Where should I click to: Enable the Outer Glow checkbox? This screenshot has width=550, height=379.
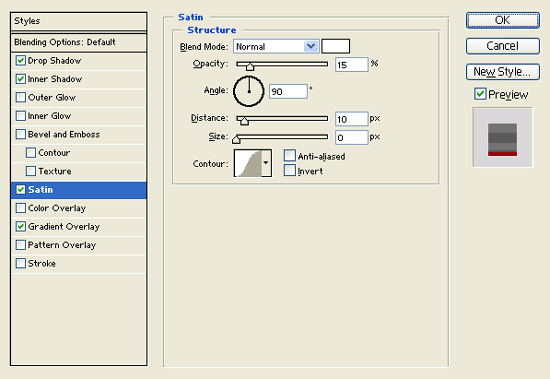click(x=21, y=97)
